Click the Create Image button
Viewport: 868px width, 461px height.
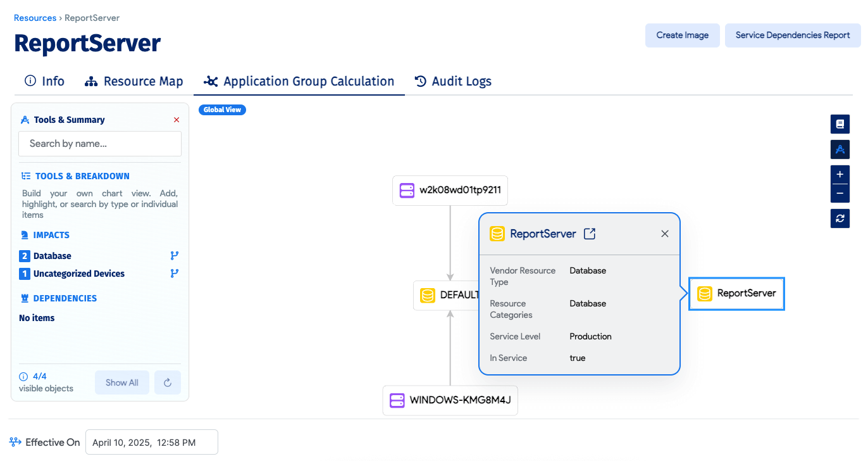pos(682,35)
